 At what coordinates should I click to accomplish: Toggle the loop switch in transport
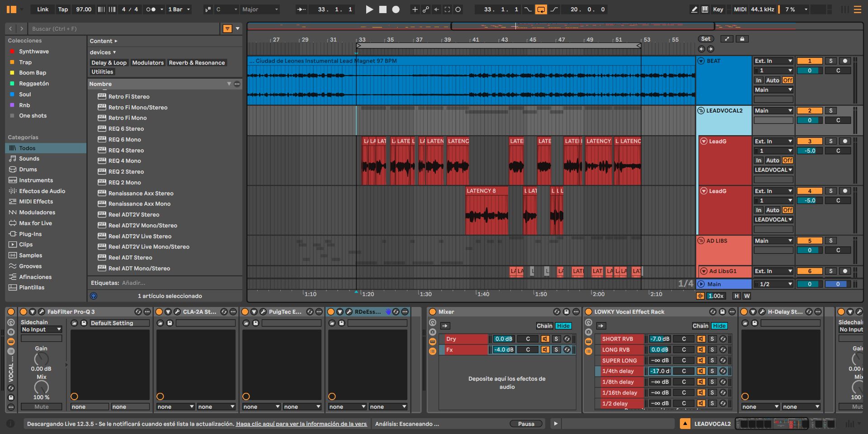[x=541, y=9]
